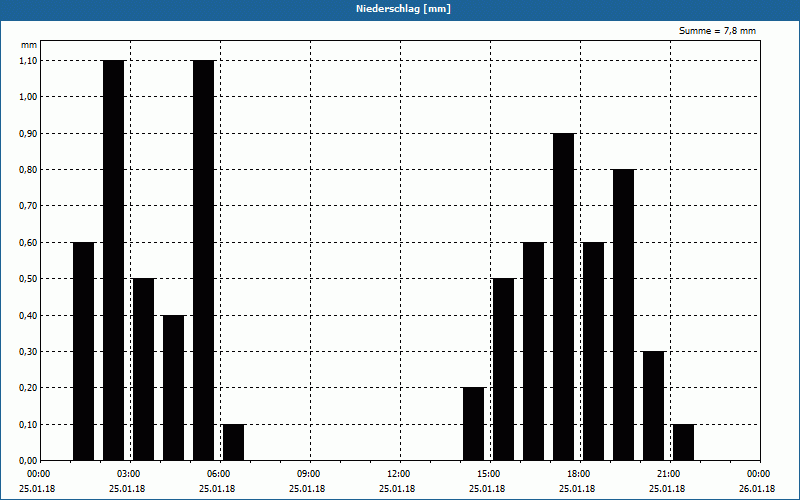This screenshot has height=500, width=800.
Task: Select the 0,80 y-axis label
Action: (29, 170)
